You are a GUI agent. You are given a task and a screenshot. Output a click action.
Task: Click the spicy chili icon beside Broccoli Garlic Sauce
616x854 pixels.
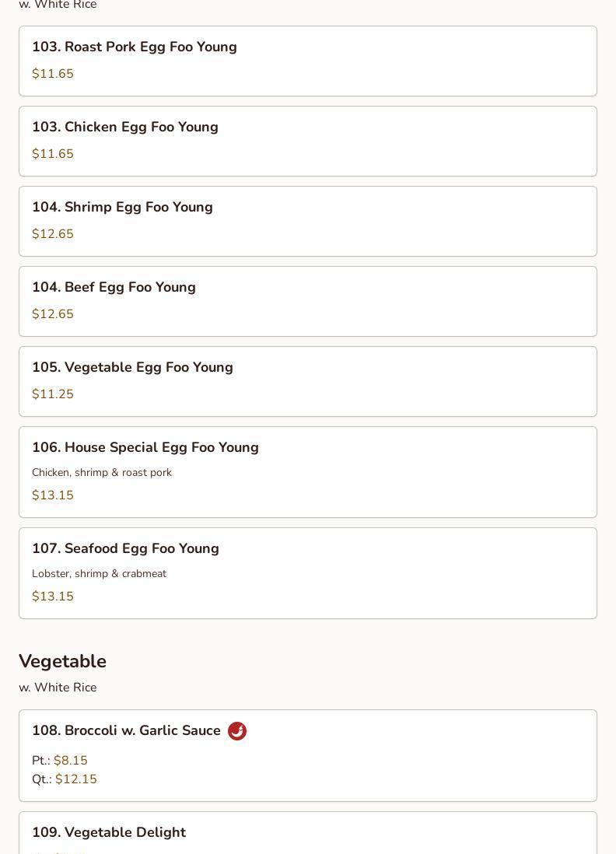click(x=237, y=731)
